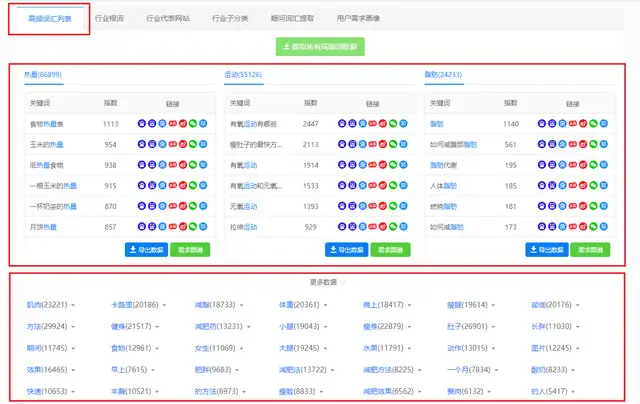This screenshot has height=404, width=640.
Task: Open Zhihu icon in index 1914 row
Action: pyautogui.click(x=403, y=165)
